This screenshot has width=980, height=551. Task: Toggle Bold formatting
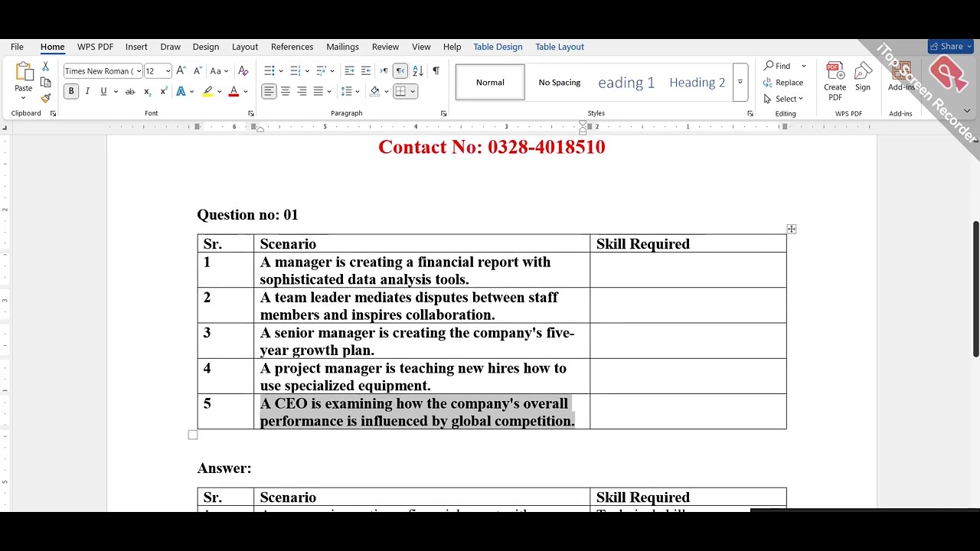[x=71, y=92]
